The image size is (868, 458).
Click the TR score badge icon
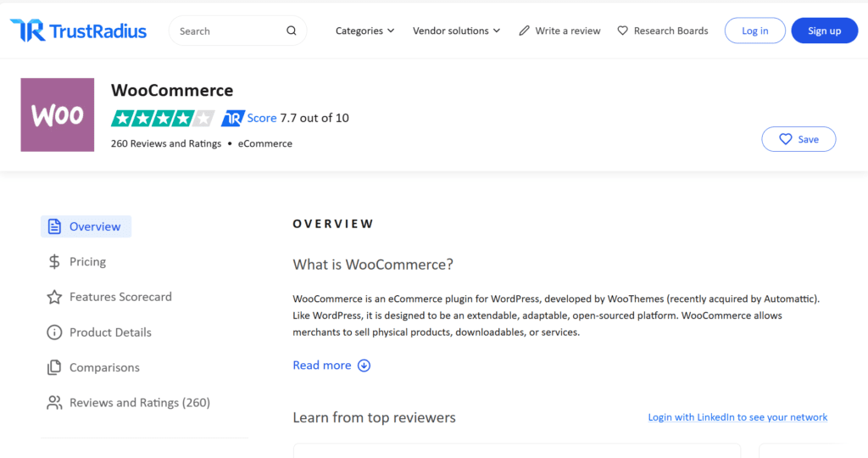[232, 118]
